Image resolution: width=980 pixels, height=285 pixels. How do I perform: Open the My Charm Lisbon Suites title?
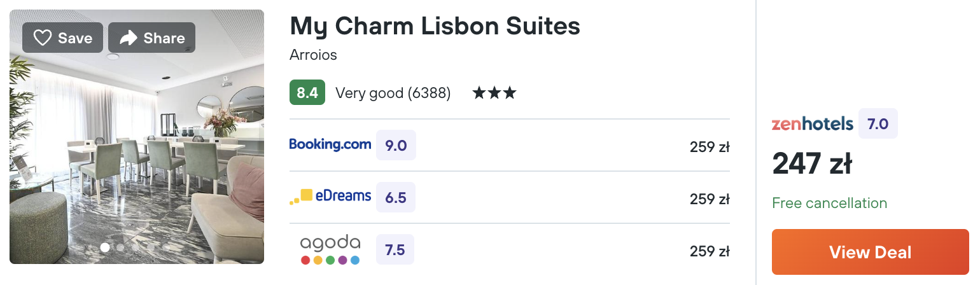435,25
